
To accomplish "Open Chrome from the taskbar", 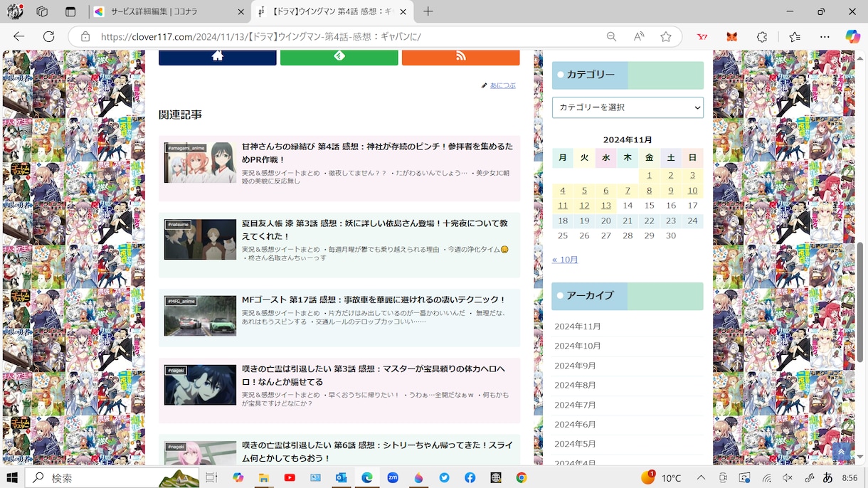I will 522,477.
